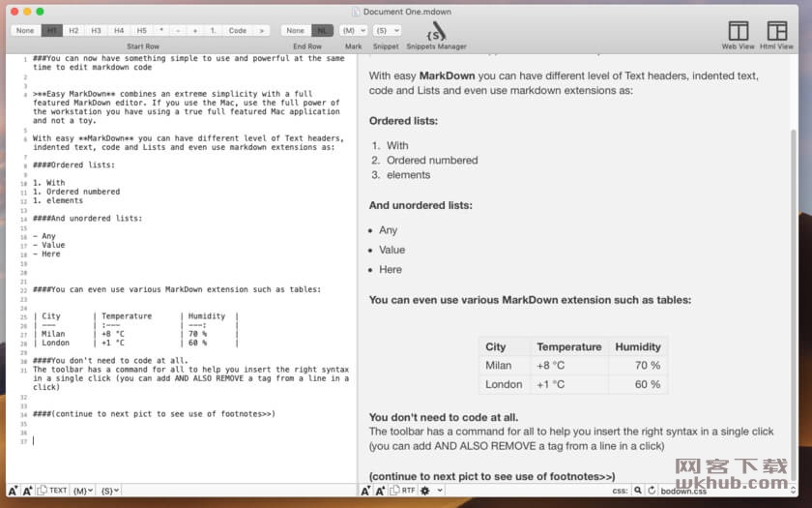Toggle plus bullet start row
The image size is (812, 508).
click(x=194, y=31)
